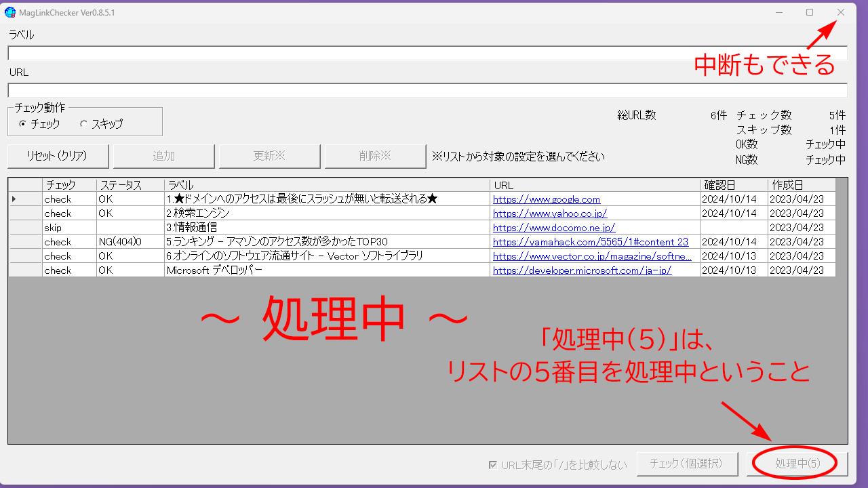Sort by the ラベル column header
The width and height of the screenshot is (868, 488).
point(327,185)
